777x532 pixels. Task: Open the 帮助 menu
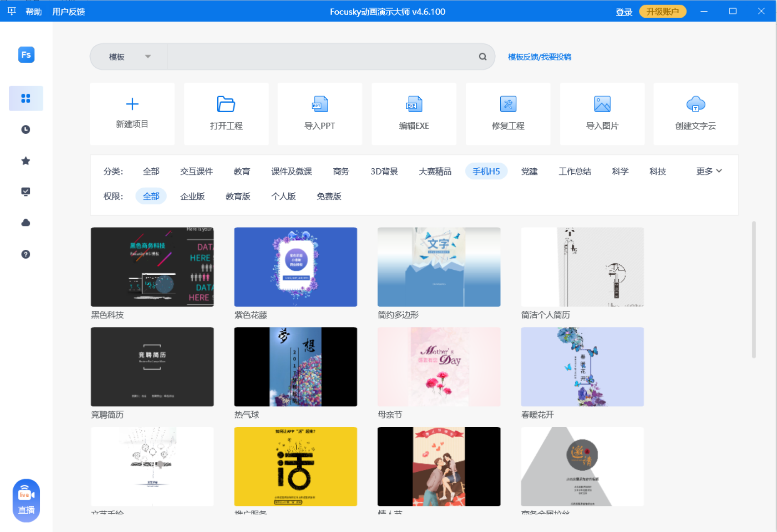pyautogui.click(x=34, y=12)
